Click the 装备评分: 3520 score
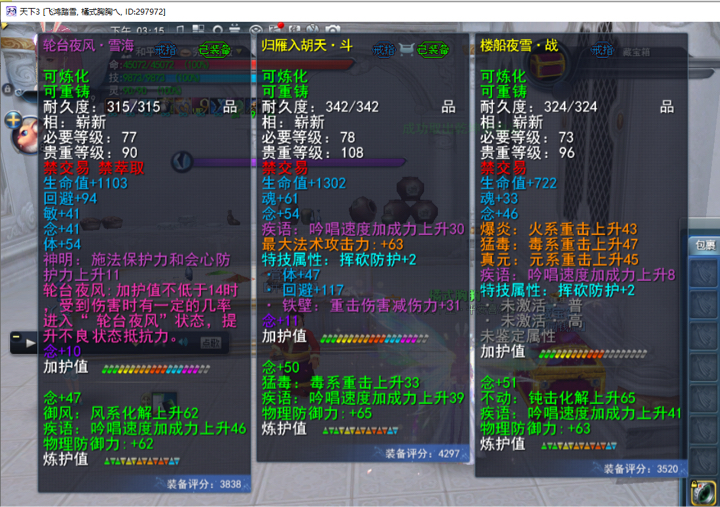 pyautogui.click(x=641, y=469)
